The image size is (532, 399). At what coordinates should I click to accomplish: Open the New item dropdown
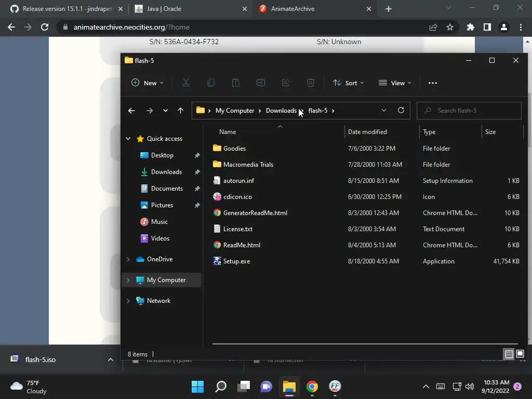coord(148,83)
